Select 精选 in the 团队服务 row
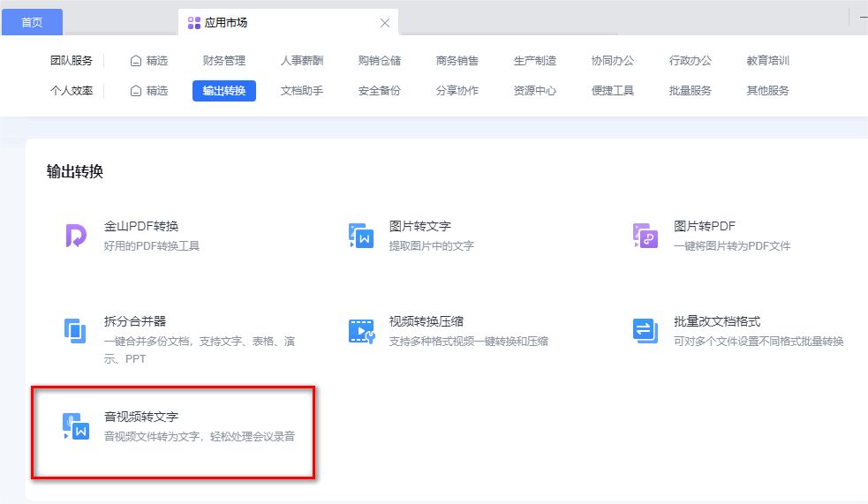 pyautogui.click(x=149, y=60)
